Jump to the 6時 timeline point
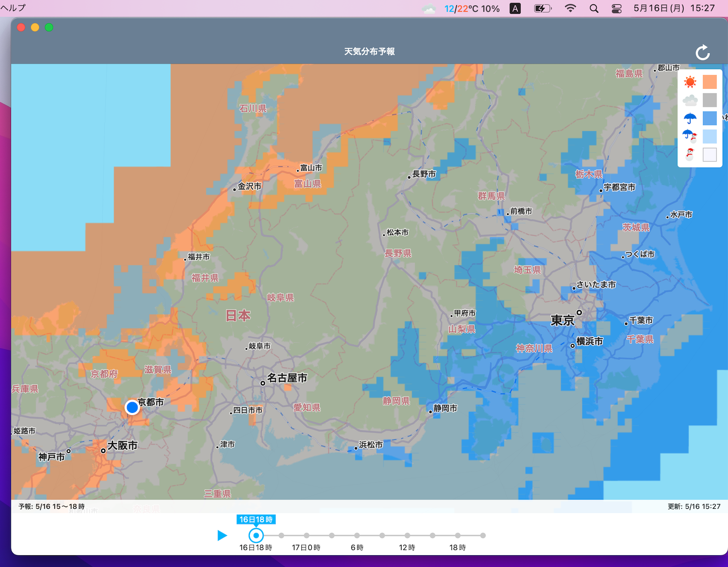 tap(357, 535)
